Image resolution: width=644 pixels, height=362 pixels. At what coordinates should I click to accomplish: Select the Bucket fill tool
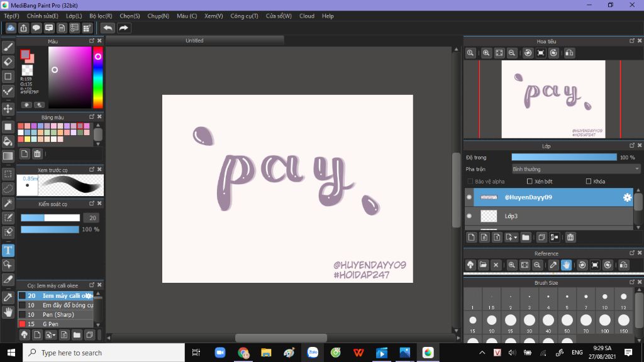click(8, 141)
